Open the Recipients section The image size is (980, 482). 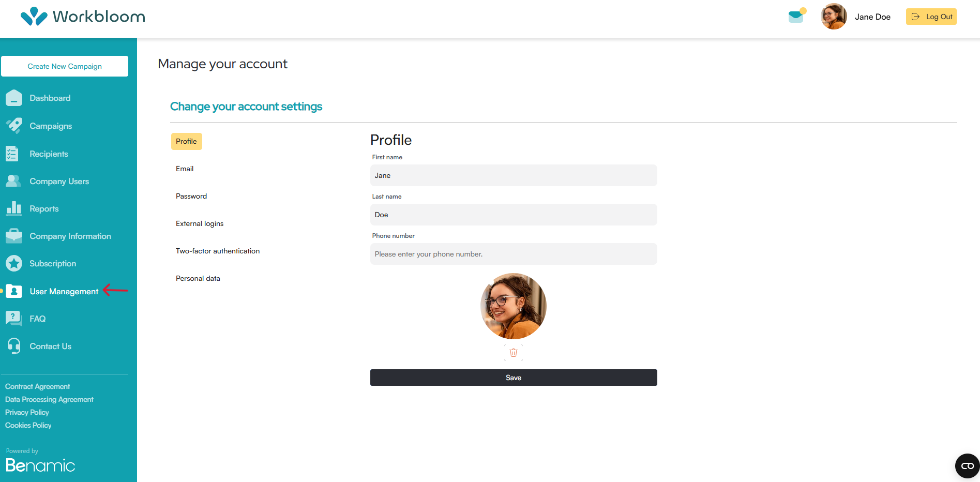(x=49, y=154)
